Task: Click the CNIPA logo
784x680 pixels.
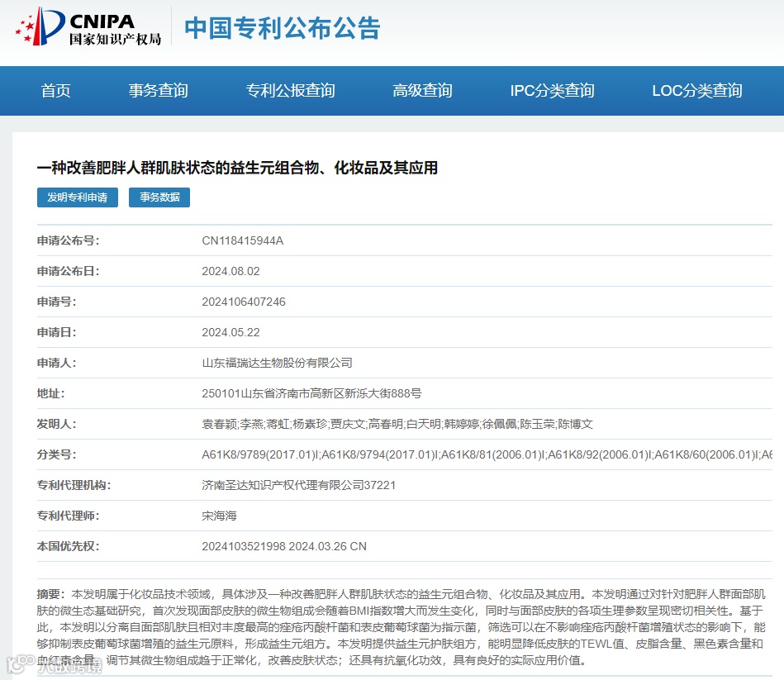Action: (88, 27)
